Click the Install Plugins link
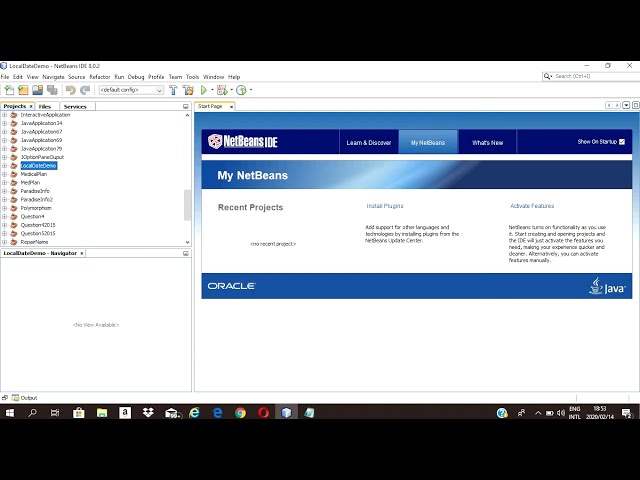The image size is (640, 480). pos(385,206)
